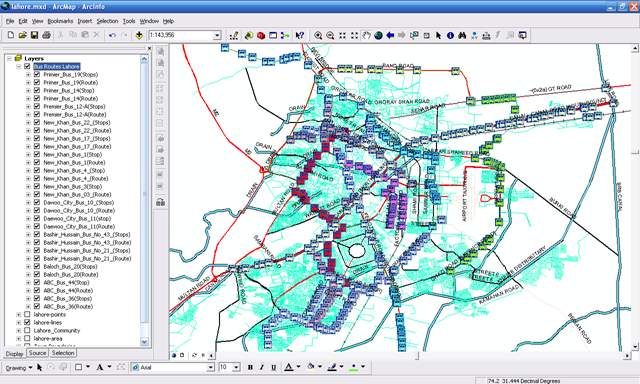Open the font size dropdown

coord(236,367)
